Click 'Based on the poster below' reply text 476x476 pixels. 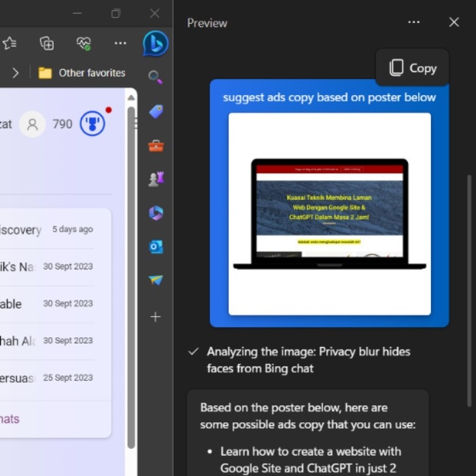coord(307,416)
